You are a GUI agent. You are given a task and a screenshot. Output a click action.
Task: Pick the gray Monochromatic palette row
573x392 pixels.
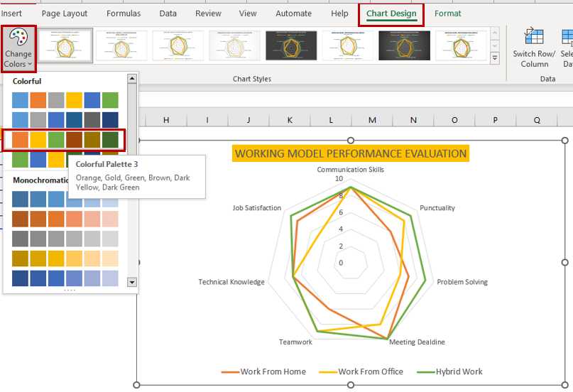(65, 239)
